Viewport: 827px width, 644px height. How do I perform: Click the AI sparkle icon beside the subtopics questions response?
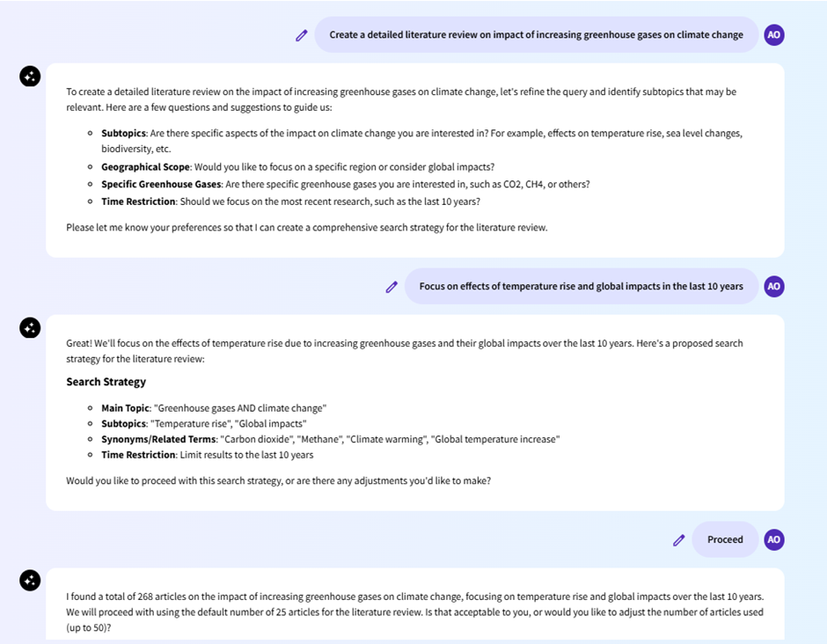click(x=30, y=77)
